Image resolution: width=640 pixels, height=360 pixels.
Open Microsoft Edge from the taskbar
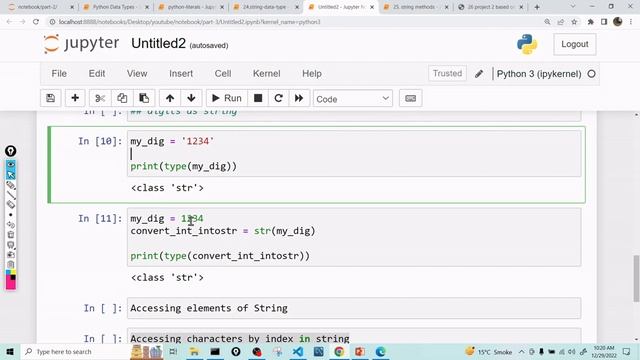coord(380,351)
